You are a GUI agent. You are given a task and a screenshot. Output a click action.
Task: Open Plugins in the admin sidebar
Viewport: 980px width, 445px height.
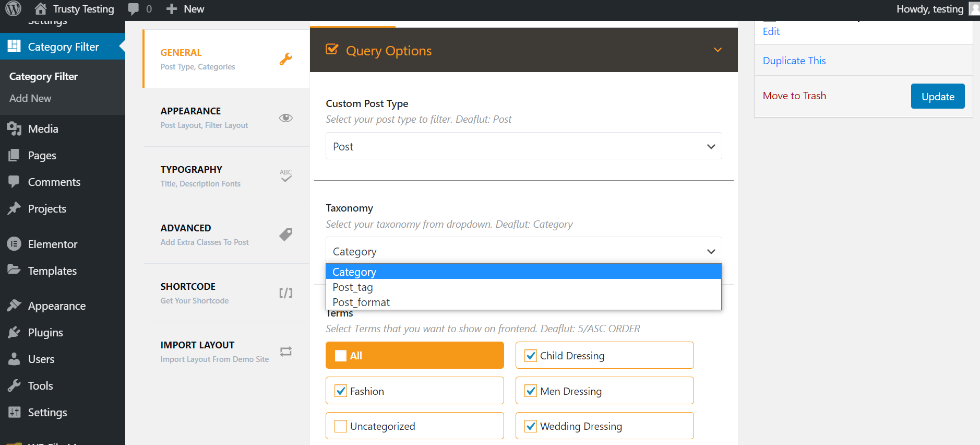(45, 333)
